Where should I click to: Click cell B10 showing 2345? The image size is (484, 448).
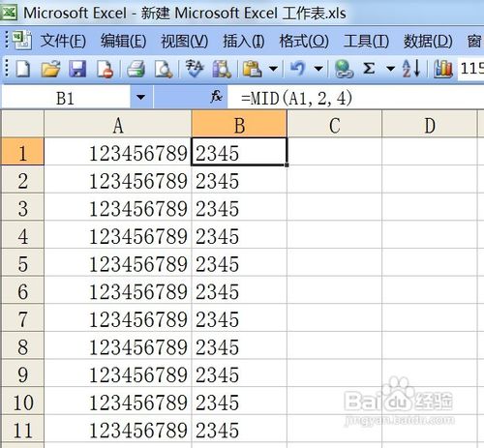point(239,402)
